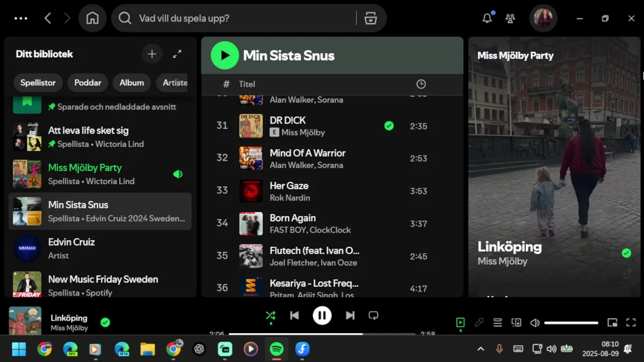Expand library with the arrows icon
This screenshot has height=362, width=644.
click(177, 54)
